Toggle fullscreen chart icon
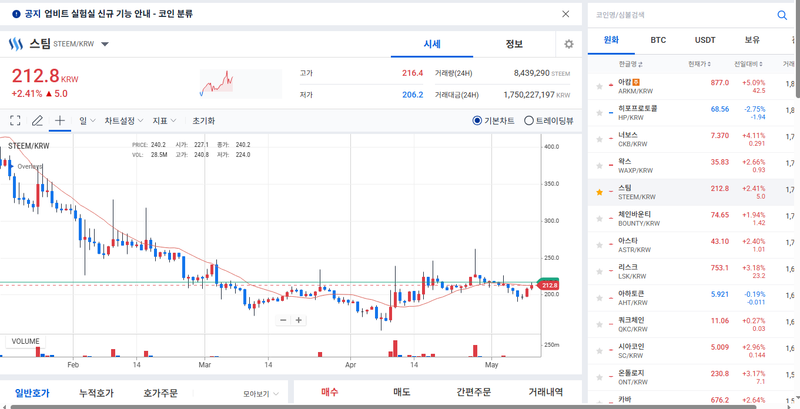This screenshot has width=800, height=409. point(15,121)
